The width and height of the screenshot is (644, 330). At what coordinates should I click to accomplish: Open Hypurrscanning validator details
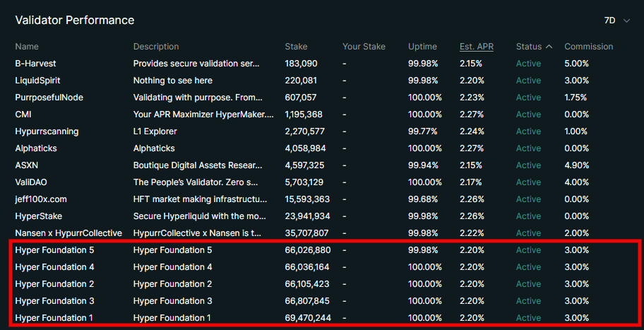[x=47, y=131]
